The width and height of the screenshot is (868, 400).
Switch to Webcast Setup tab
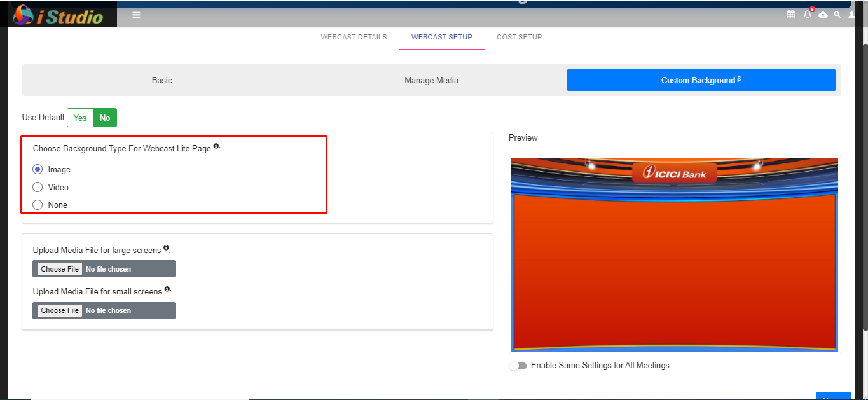[442, 37]
